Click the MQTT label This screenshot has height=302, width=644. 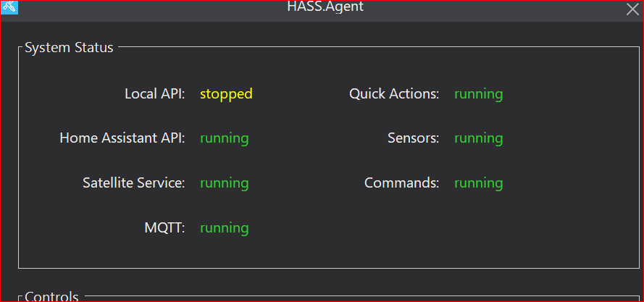tap(165, 228)
